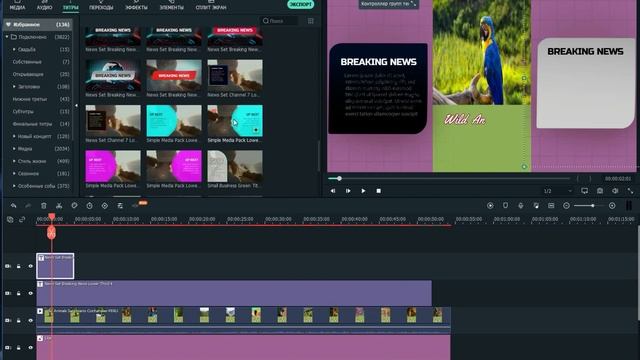Switch to the МЕДИА tab
640x360 pixels.
pyautogui.click(x=17, y=6)
